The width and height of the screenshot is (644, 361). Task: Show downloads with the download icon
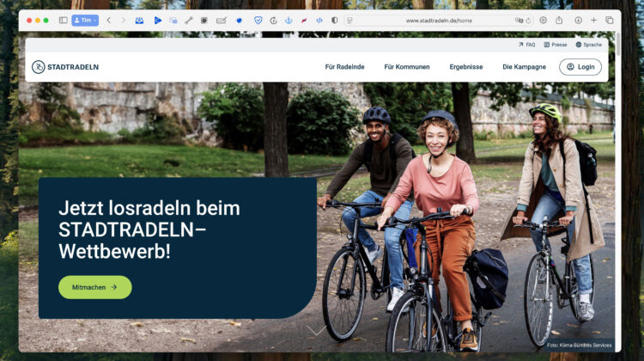pyautogui.click(x=578, y=20)
